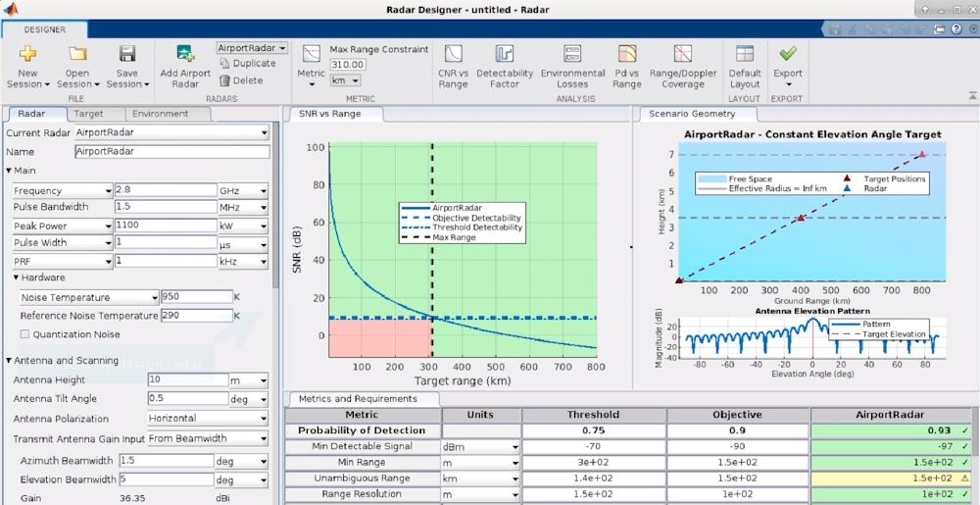Restore the Default Layout
The height and width of the screenshot is (505, 980).
(745, 55)
